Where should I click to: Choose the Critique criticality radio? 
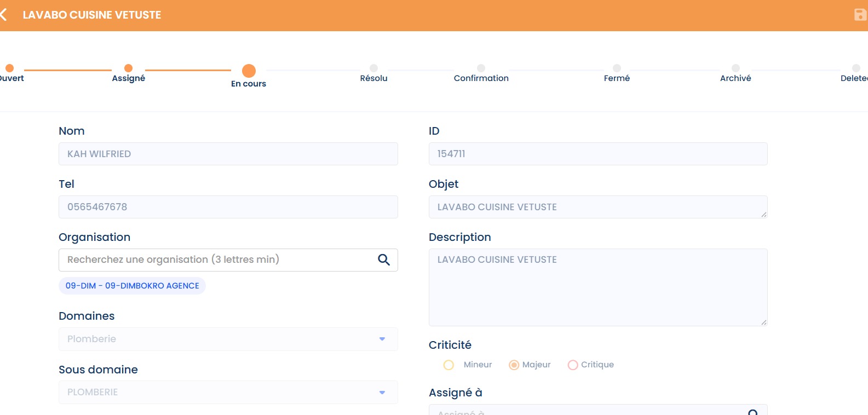click(x=573, y=365)
